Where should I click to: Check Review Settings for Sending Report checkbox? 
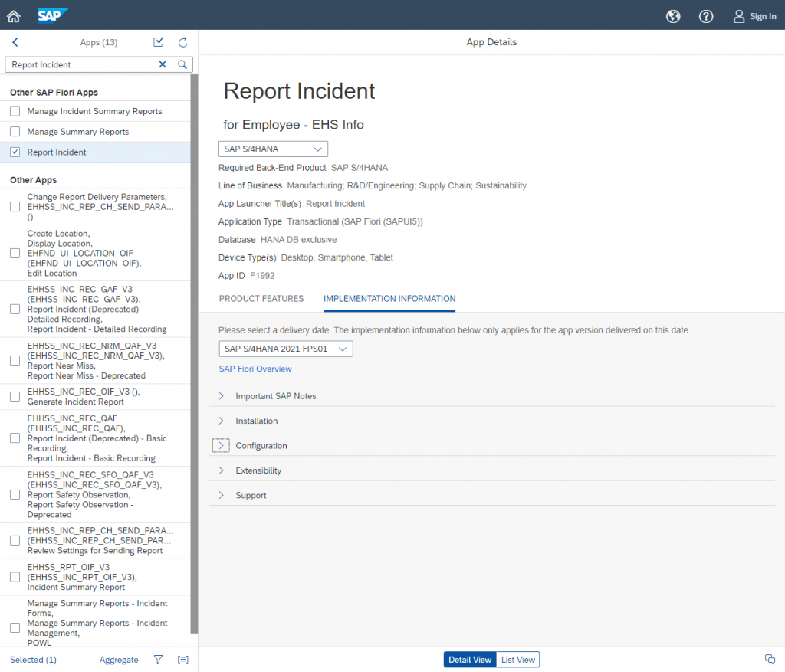pos(15,540)
